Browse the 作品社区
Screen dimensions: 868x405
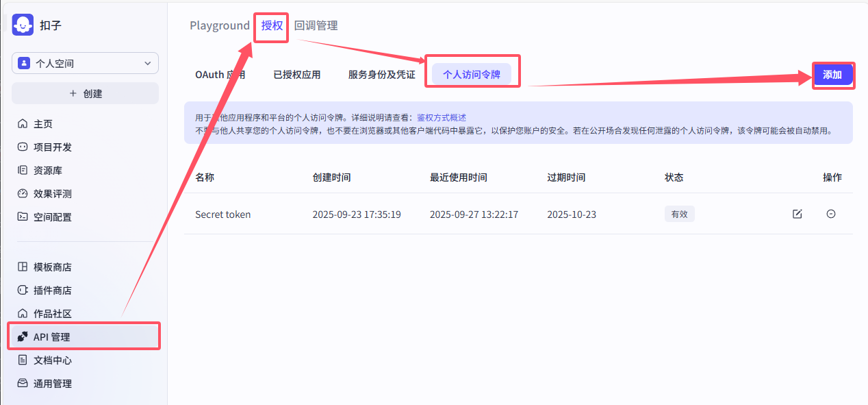[x=53, y=313]
